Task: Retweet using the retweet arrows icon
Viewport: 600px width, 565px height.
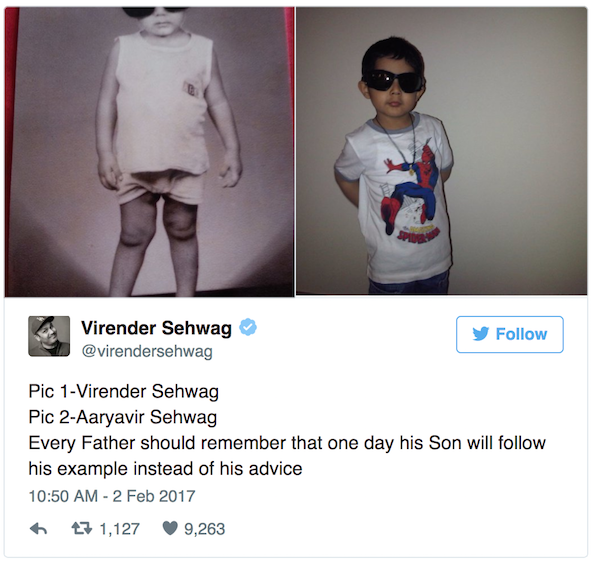Action: click(82, 529)
